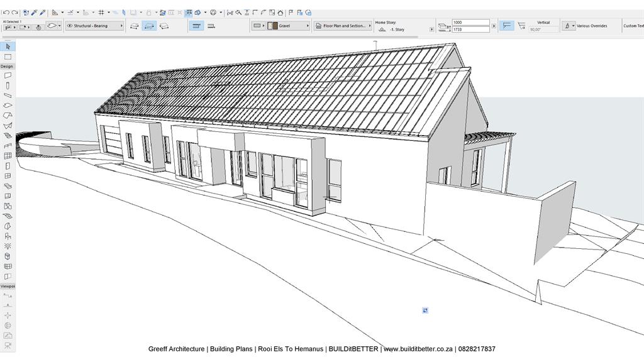Select the Morph tool

[x=8, y=226]
